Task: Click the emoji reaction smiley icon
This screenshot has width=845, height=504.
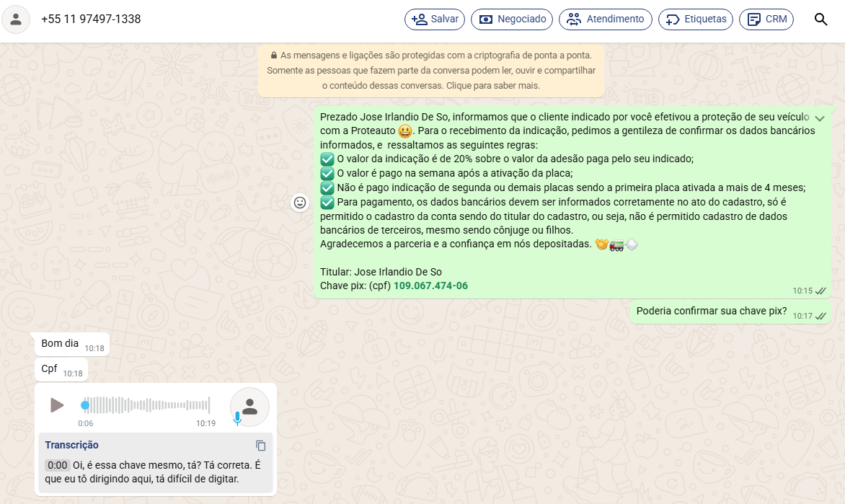Action: pos(300,203)
